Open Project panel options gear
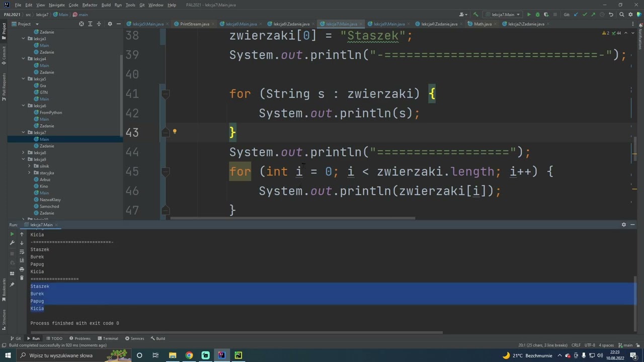Image resolution: width=644 pixels, height=362 pixels. pyautogui.click(x=110, y=24)
